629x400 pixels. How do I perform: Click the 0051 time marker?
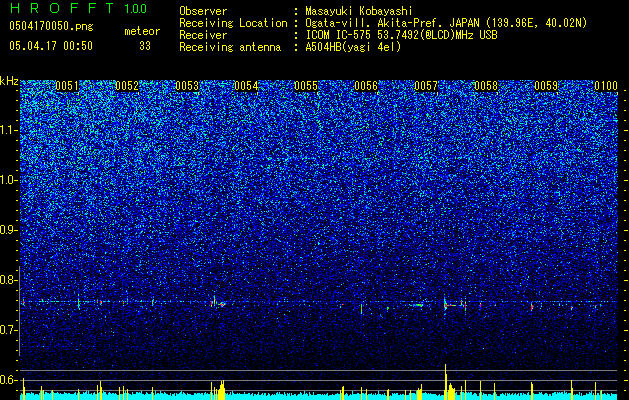pyautogui.click(x=67, y=86)
